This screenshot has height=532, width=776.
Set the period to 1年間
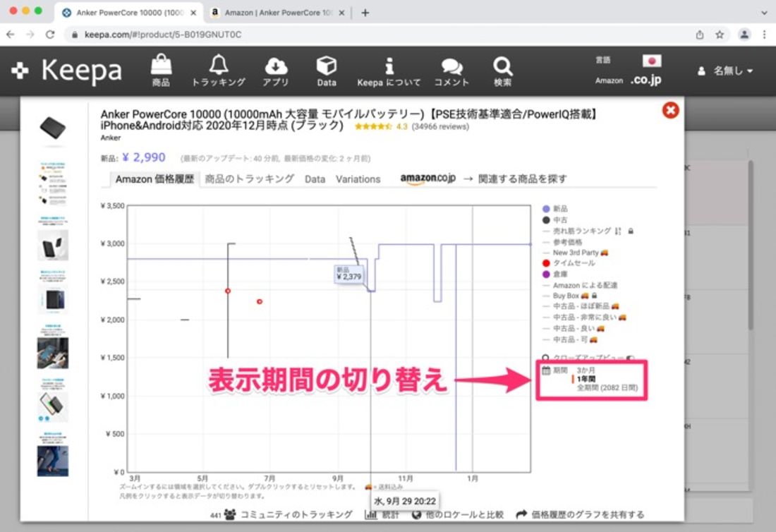(586, 379)
